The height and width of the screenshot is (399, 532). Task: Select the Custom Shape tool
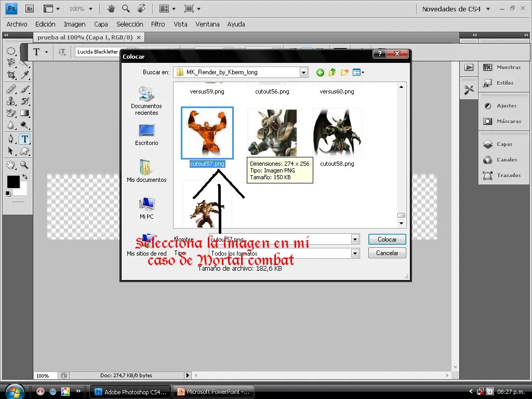coord(24,151)
